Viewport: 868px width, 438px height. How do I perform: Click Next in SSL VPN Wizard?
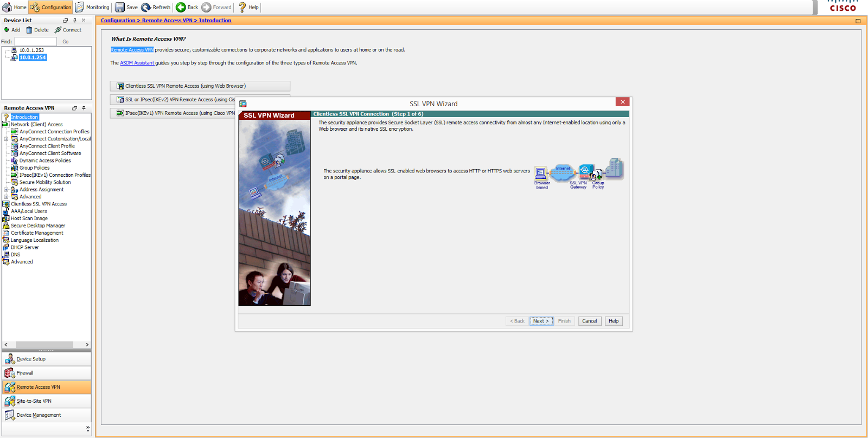tap(541, 321)
